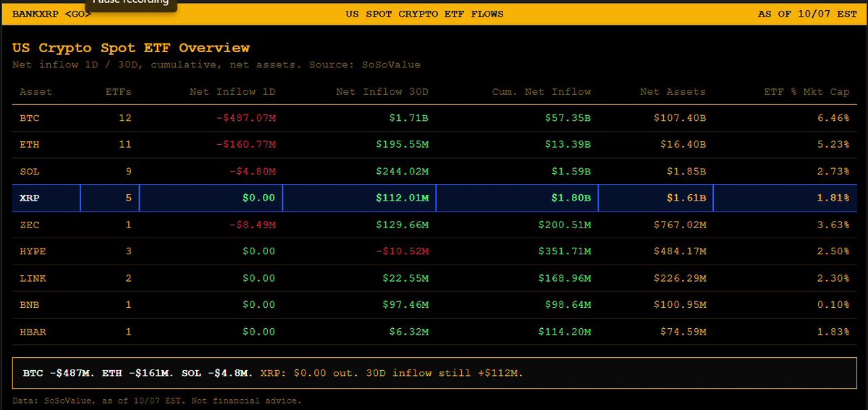The width and height of the screenshot is (868, 410).
Task: Click HBAR cumulative inflow $114.20M
Action: click(565, 332)
